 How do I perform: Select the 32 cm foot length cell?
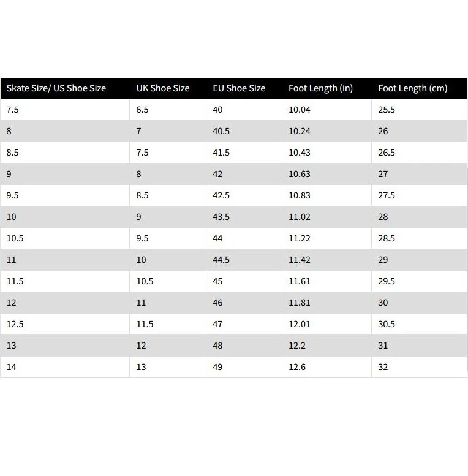[x=383, y=367]
